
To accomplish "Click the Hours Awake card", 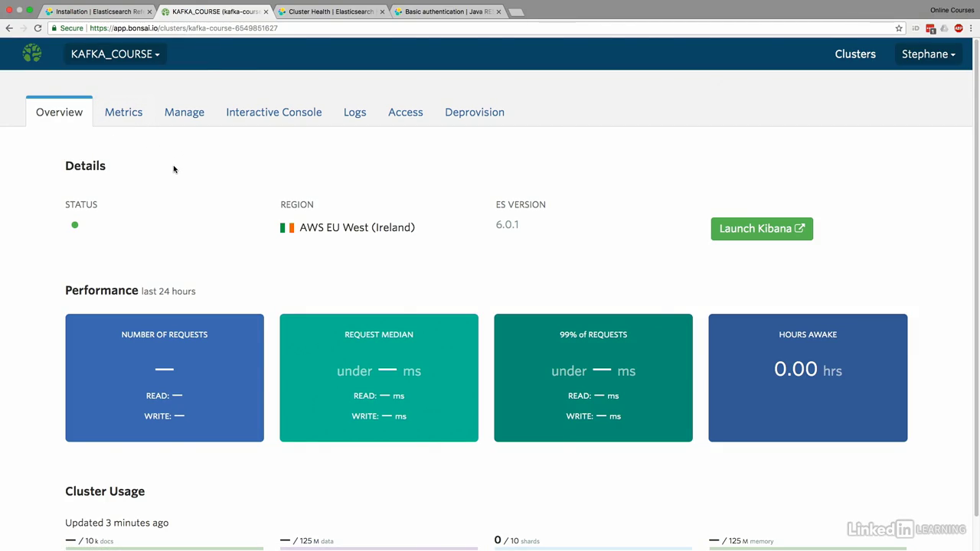I will click(808, 377).
